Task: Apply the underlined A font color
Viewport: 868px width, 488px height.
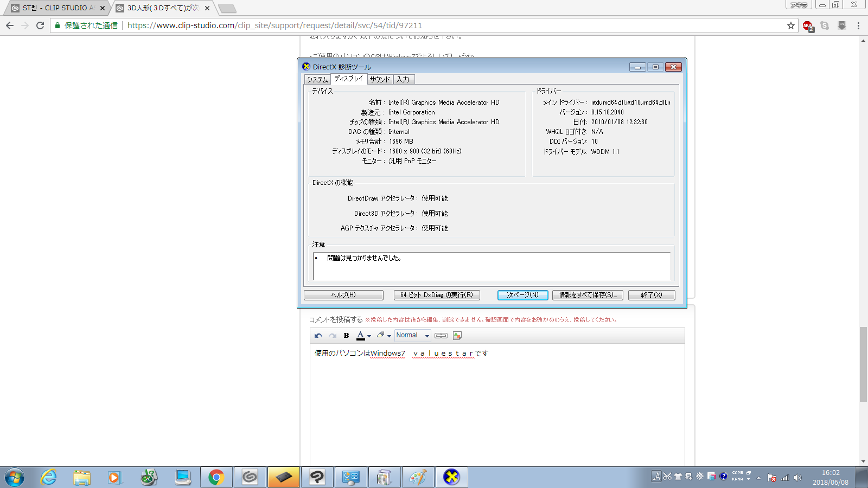Action: click(360, 336)
